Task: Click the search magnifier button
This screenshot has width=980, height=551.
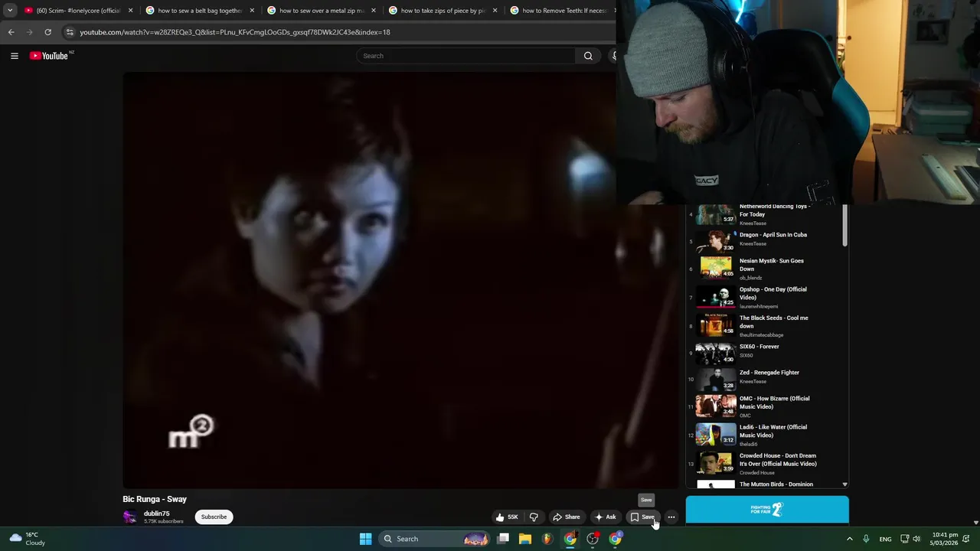Action: pyautogui.click(x=588, y=56)
